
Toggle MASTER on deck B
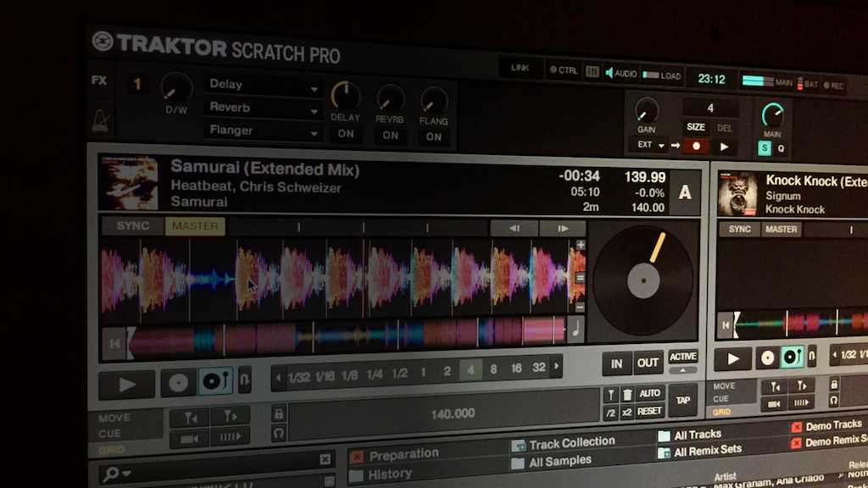point(781,229)
